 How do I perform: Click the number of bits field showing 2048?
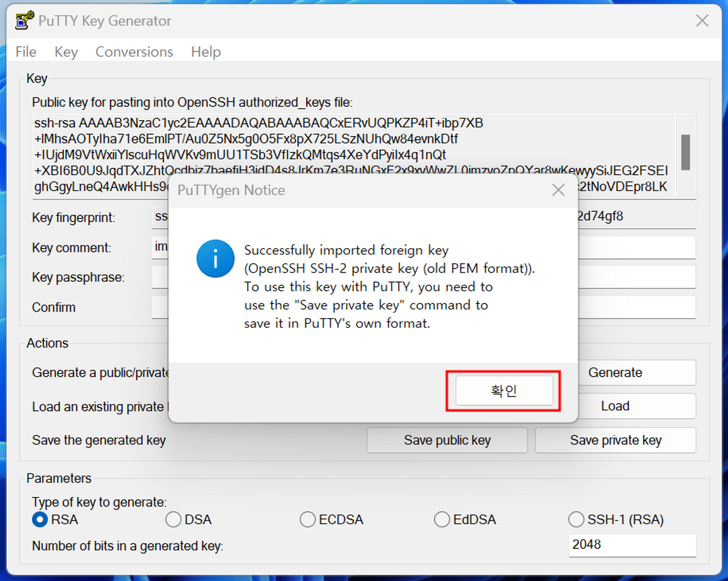pos(633,545)
